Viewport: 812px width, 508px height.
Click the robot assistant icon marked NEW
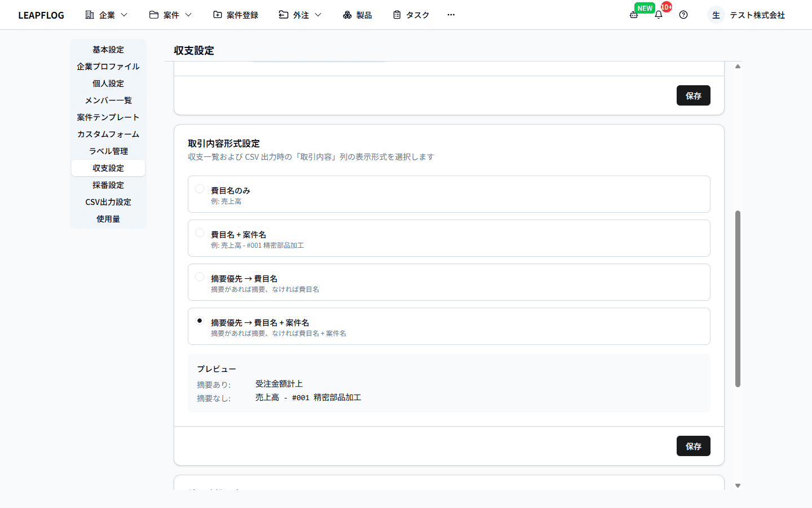point(634,15)
